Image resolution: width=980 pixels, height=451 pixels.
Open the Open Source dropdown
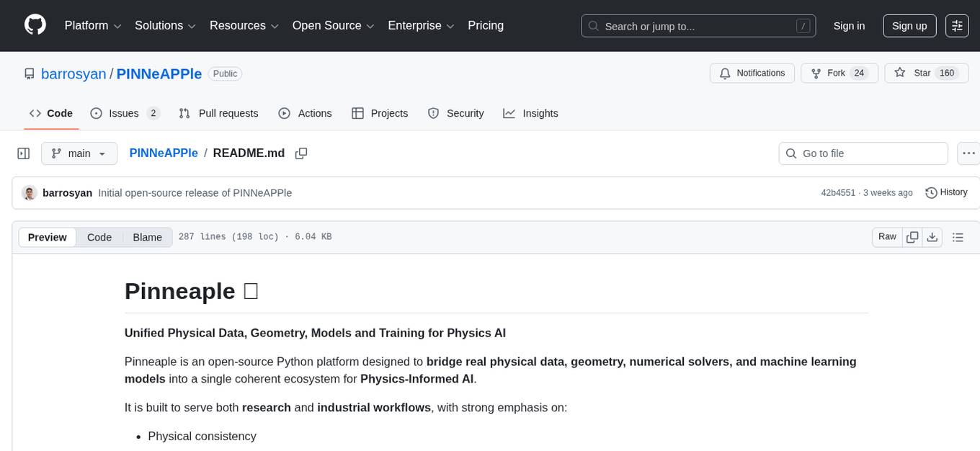tap(333, 26)
